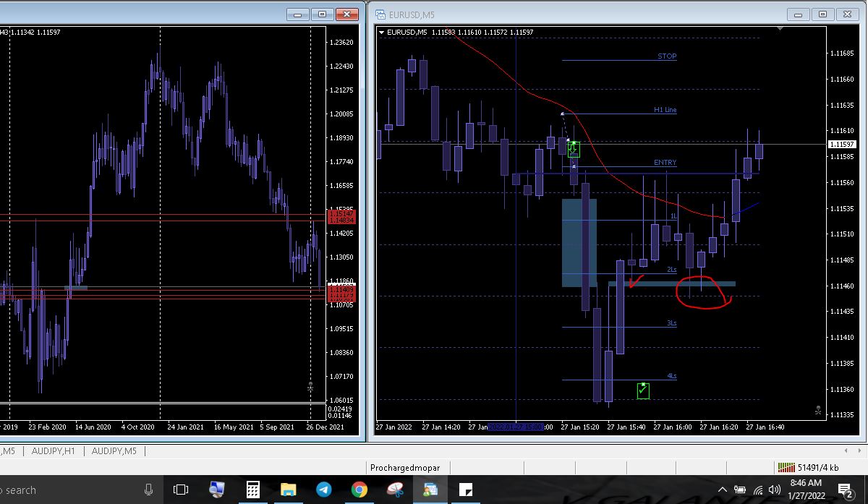Open Telegram from the taskbar

(x=324, y=490)
